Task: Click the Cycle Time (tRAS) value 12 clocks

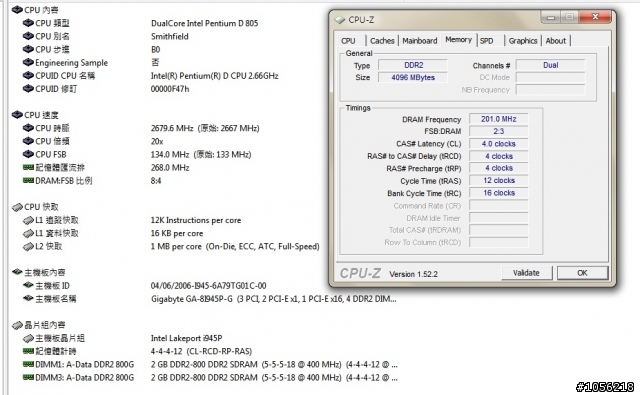Action: pos(498,180)
